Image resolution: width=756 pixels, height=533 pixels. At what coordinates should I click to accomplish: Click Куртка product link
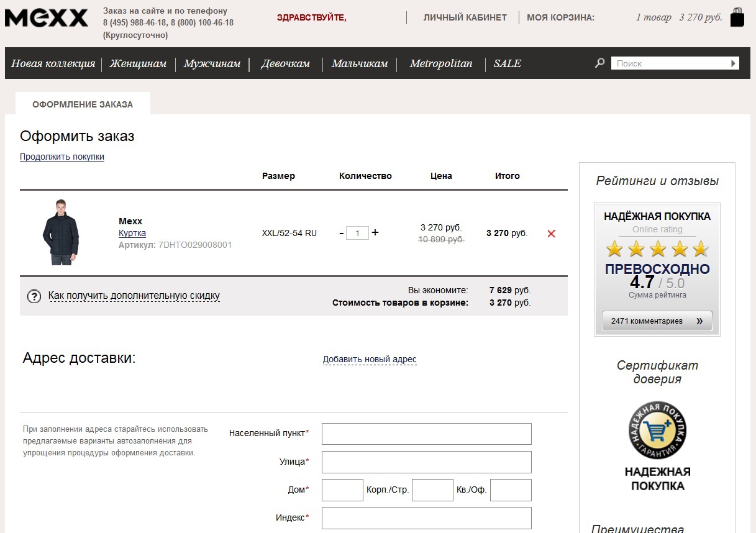tap(132, 233)
